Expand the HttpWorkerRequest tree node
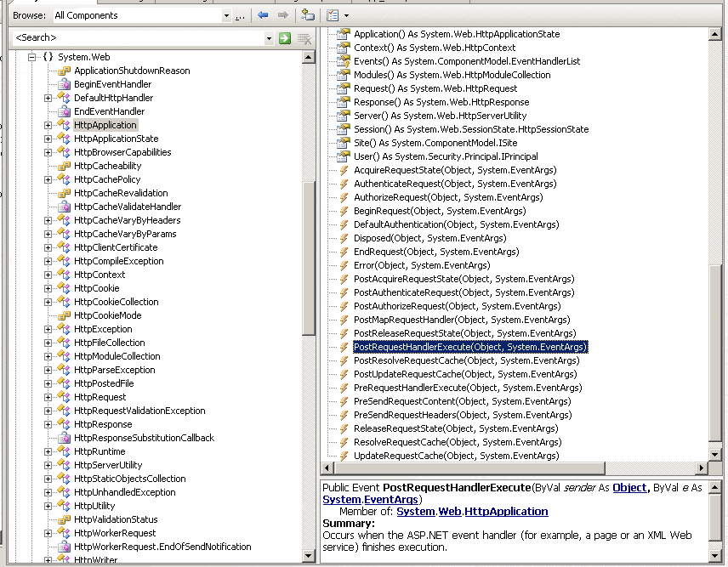This screenshot has height=567, width=728. 48,533
